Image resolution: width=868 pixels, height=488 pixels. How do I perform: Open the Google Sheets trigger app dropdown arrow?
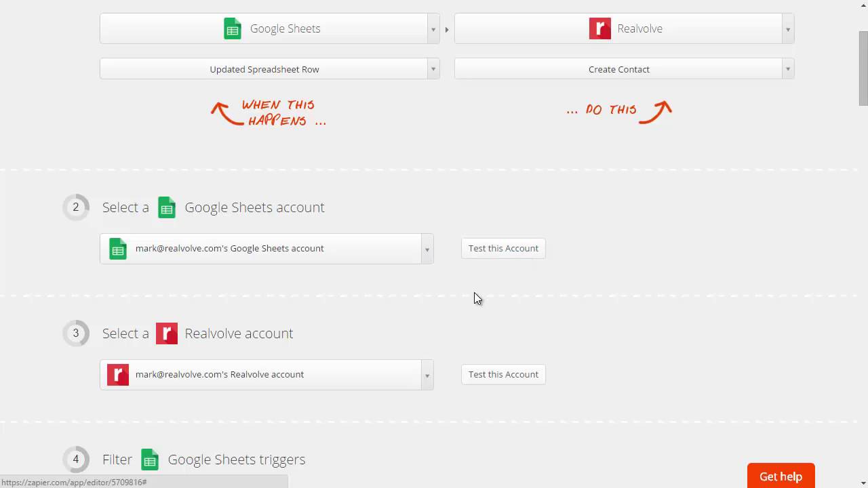tap(433, 29)
